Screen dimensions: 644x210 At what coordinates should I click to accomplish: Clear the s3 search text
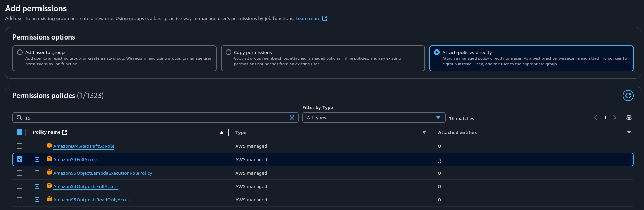[292, 118]
